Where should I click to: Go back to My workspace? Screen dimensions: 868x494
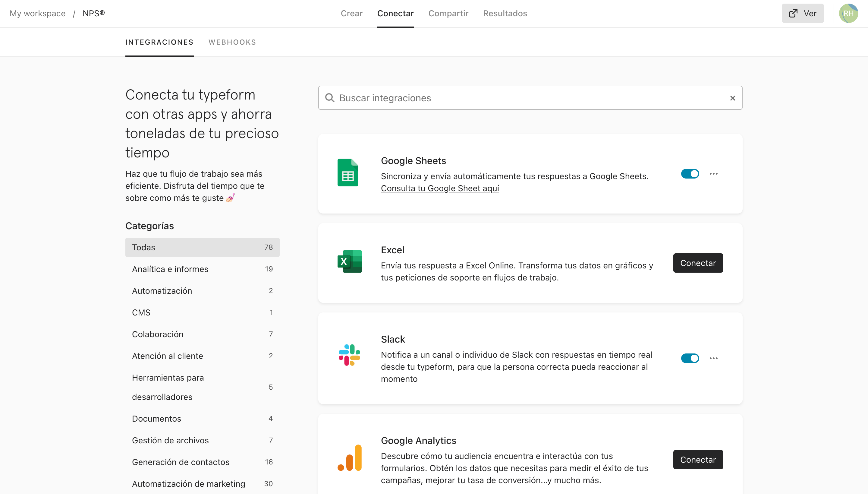[x=38, y=14]
